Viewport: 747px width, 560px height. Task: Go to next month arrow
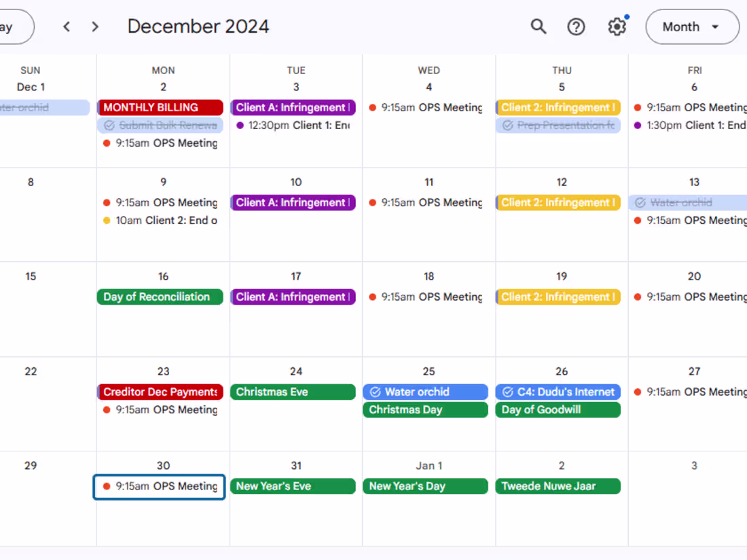(x=95, y=26)
